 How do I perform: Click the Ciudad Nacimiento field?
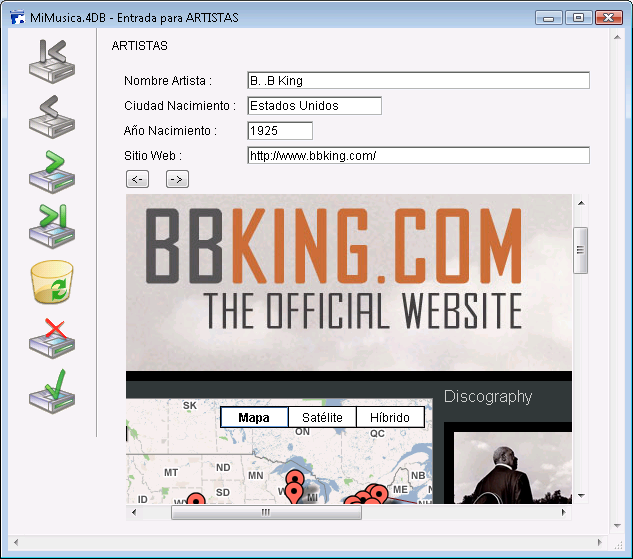[314, 106]
